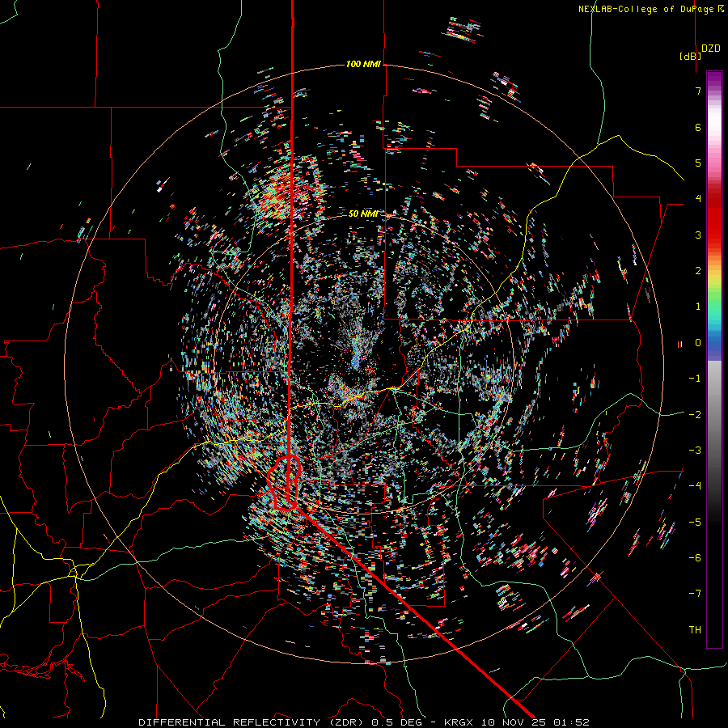Click the 2 value on the color scale
728x728 pixels.
[x=698, y=271]
